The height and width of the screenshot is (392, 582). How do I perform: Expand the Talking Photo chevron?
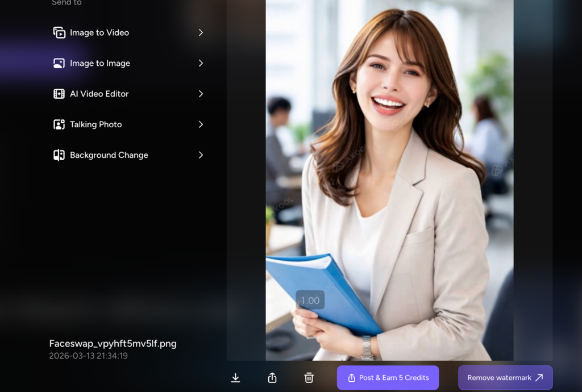tap(201, 125)
